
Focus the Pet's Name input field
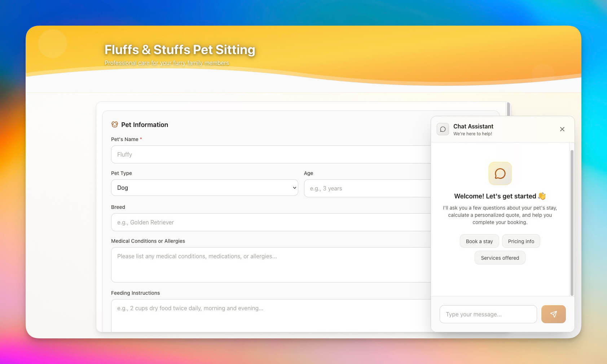coord(270,154)
